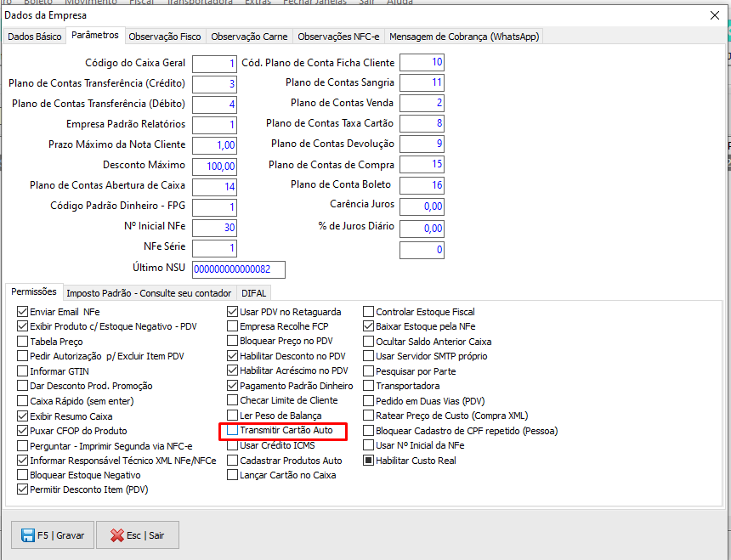Select the Imposto Padrão tab
Viewport: 731px width, 560px height.
[x=150, y=293]
